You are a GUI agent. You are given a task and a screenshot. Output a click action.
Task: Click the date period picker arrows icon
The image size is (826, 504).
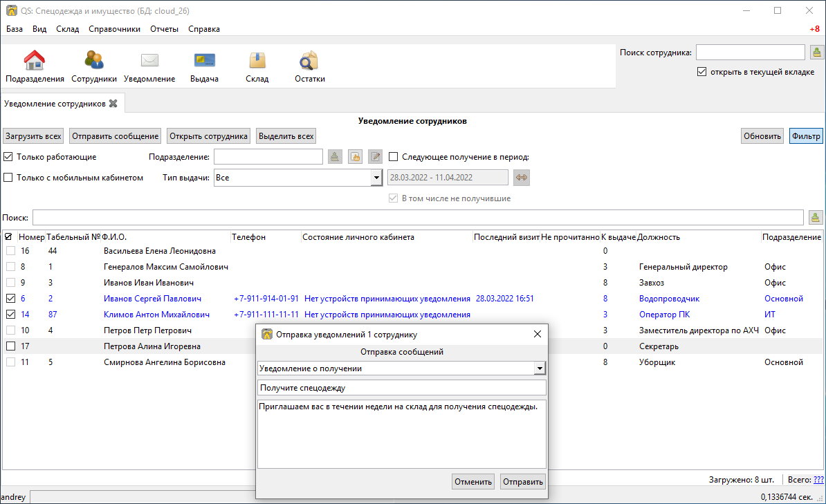click(x=522, y=178)
